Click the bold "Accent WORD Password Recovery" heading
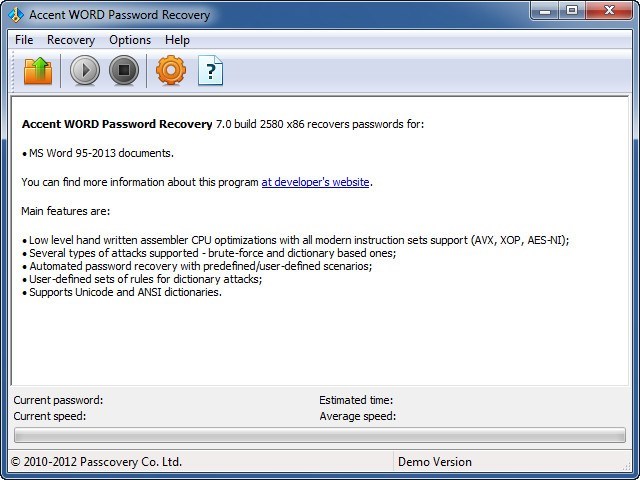 pyautogui.click(x=117, y=124)
